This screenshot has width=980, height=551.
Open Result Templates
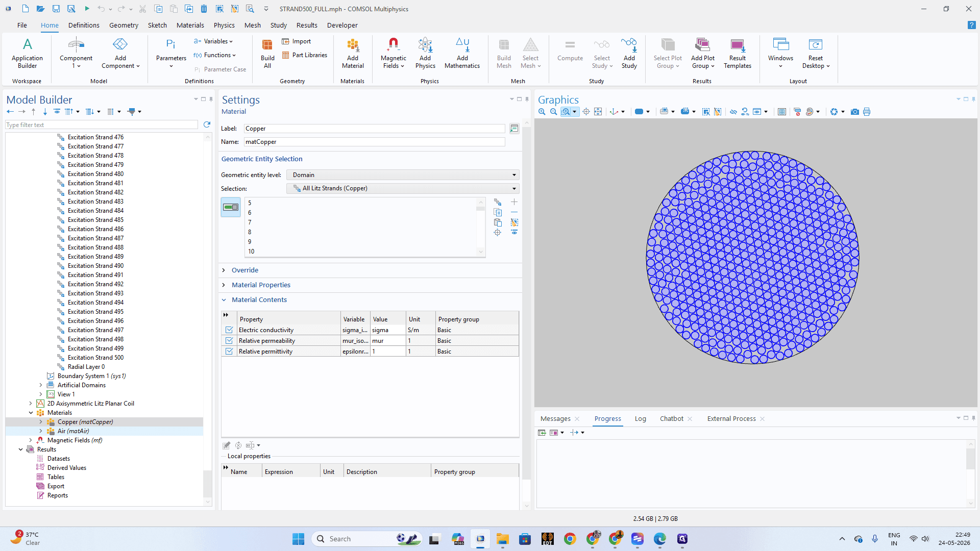738,53
